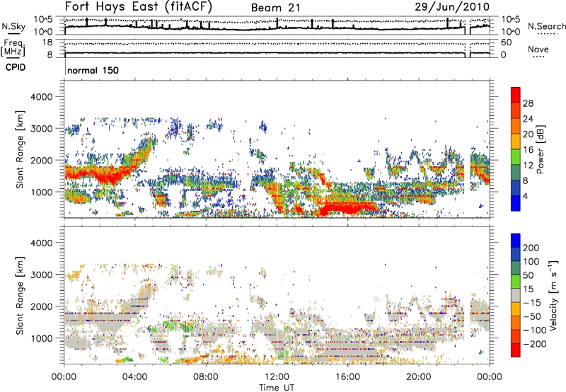Screen dimensions: 566x392
Task: Click 'Slant Range [km]' on the power panel
Action: 20,149
